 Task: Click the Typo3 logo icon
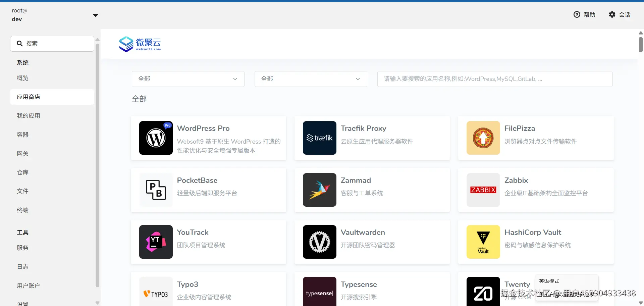coord(156,292)
